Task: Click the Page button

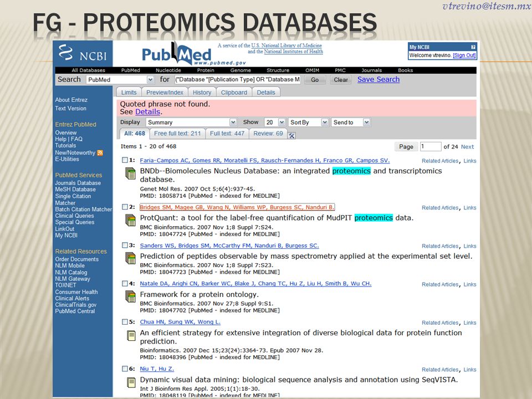Action: coord(406,146)
